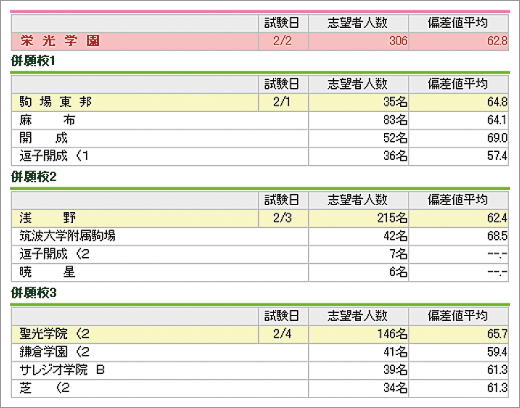Image resolution: width=520 pixels, height=408 pixels.
Task: Click the 併願校2 section heading
Action: click(34, 177)
